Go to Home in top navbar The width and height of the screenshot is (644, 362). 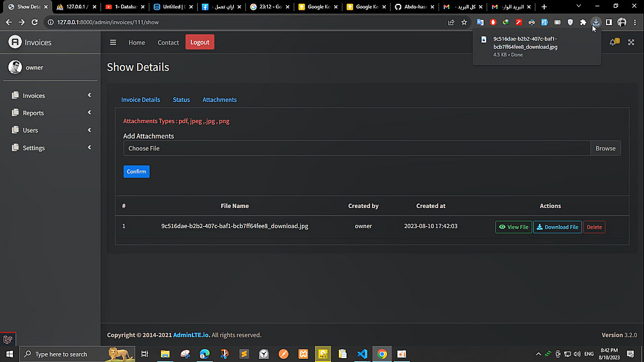pyautogui.click(x=137, y=43)
